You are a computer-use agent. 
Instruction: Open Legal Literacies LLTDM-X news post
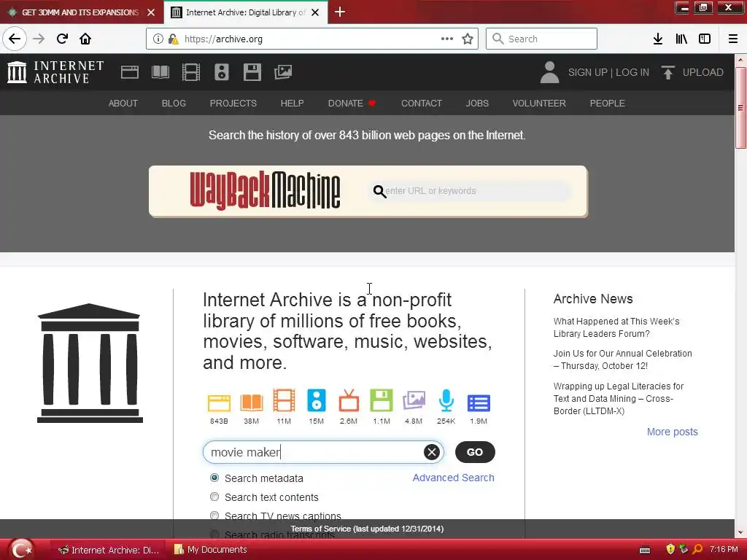[619, 399]
